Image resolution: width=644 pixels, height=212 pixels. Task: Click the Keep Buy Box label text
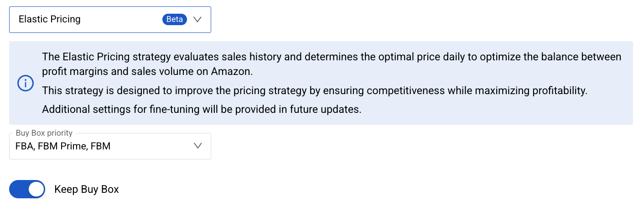(87, 189)
